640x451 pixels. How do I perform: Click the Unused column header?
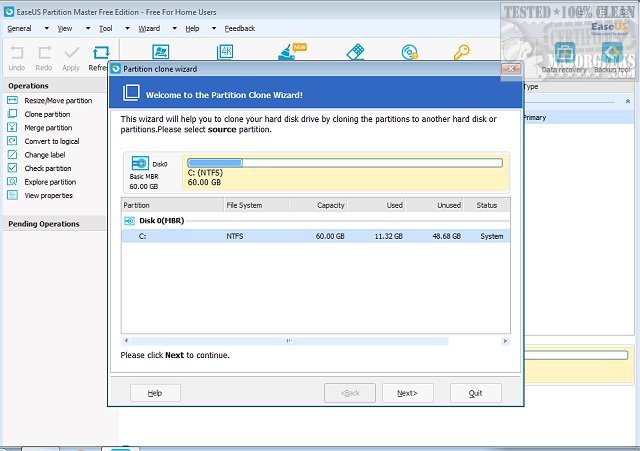point(434,205)
